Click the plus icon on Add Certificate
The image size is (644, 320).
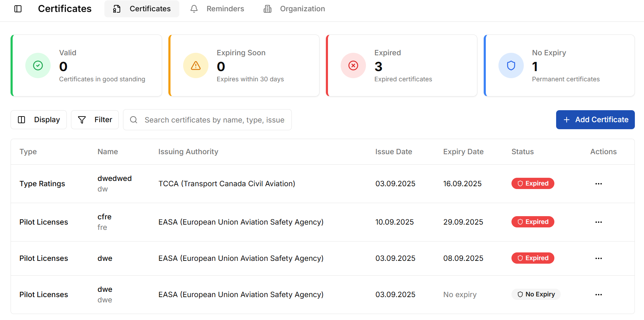click(567, 120)
